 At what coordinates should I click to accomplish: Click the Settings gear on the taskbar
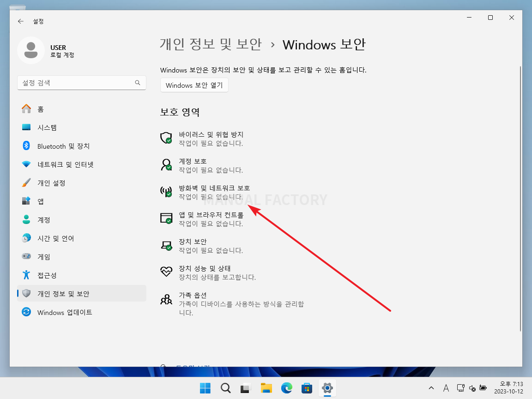click(327, 388)
